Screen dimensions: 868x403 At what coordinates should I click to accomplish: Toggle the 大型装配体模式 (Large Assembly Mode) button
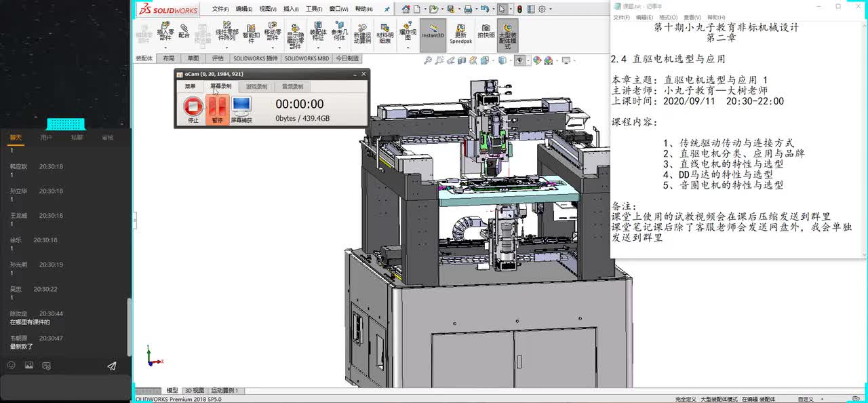(507, 35)
